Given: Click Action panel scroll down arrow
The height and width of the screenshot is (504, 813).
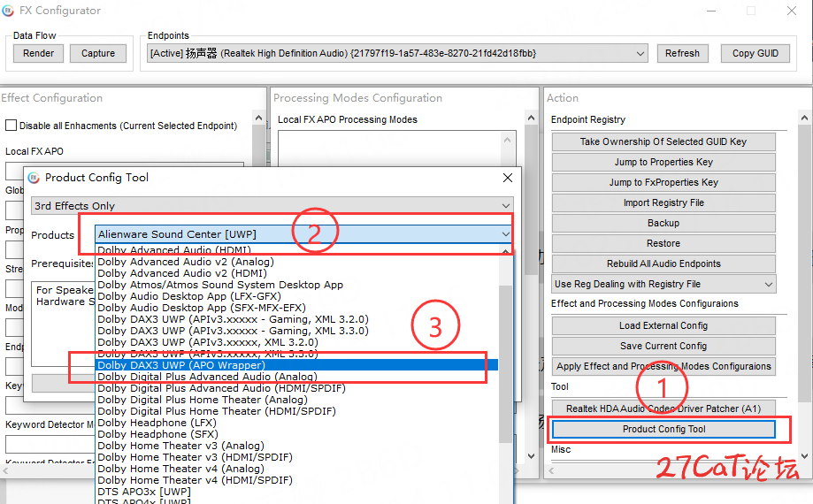Looking at the screenshot, I should click(804, 456).
